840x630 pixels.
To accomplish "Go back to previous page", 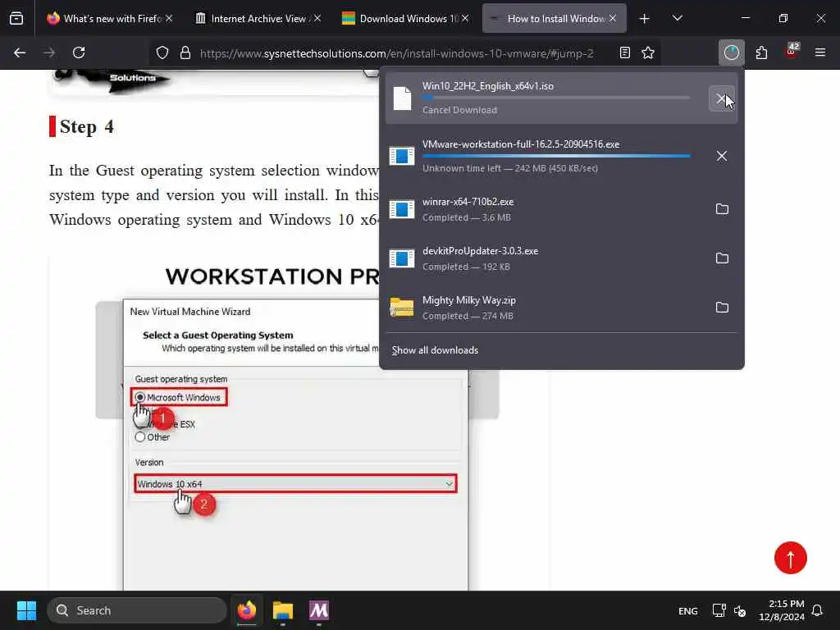I will coord(20,52).
